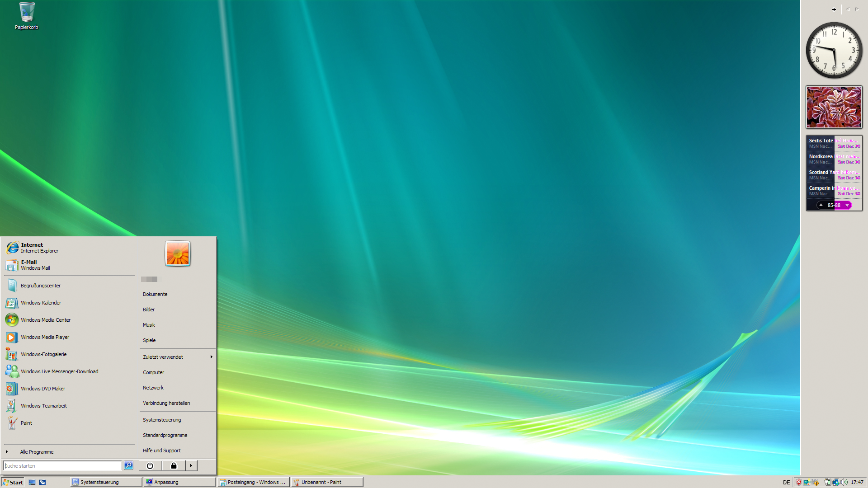The image size is (868, 488).
Task: Click the power button in the Start menu
Action: [x=150, y=465]
